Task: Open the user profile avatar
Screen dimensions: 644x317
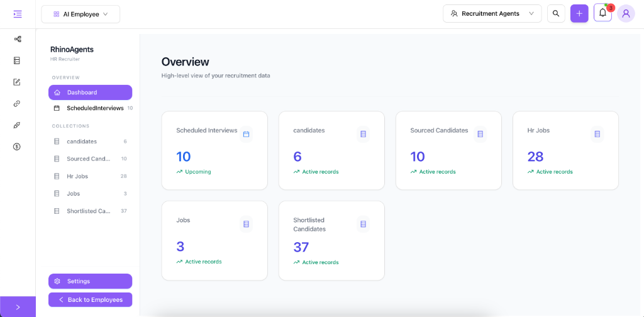Action: [626, 14]
